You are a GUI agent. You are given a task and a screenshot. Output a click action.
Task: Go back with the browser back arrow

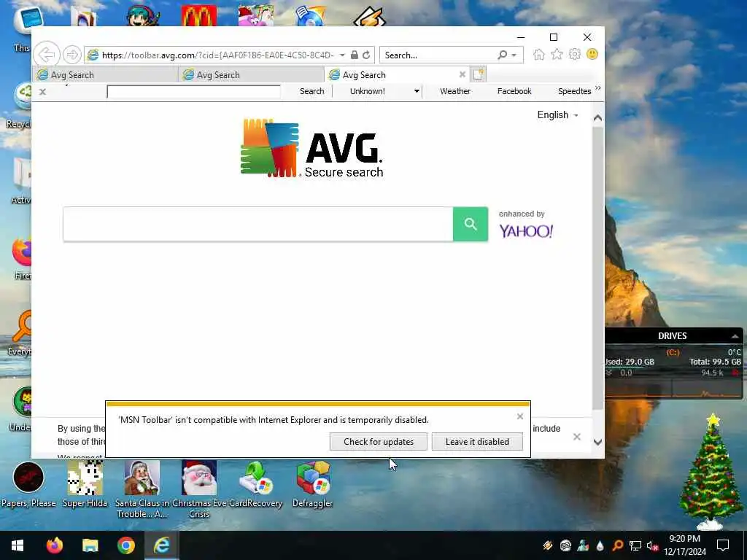click(x=47, y=55)
